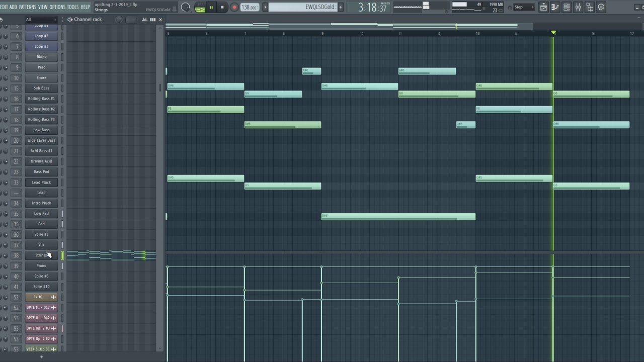Add a new channel with the plus button

42,357
